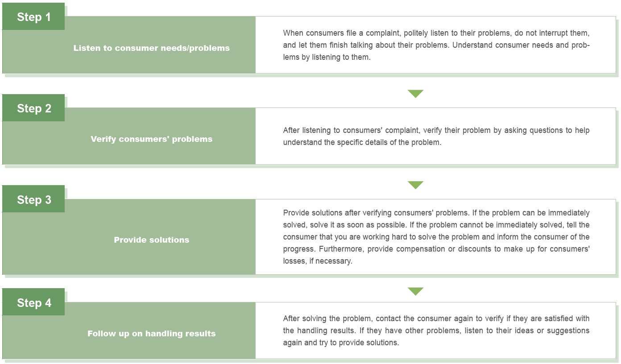Click the Step 2 label badge
The image size is (621, 364).
(x=33, y=108)
